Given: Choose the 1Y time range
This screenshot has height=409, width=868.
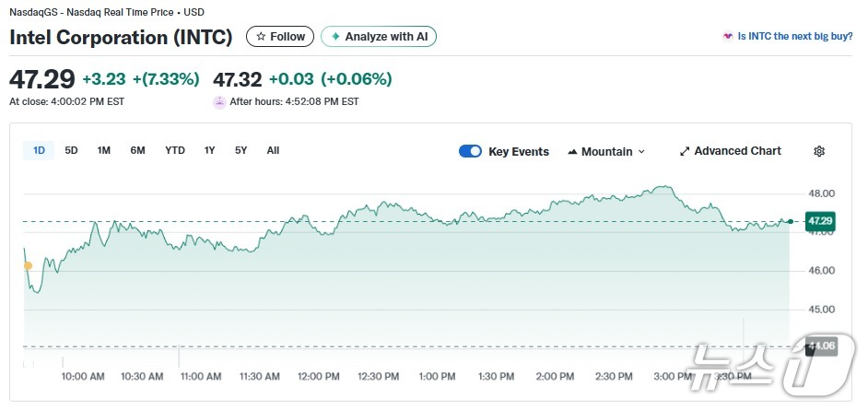Looking at the screenshot, I should point(210,150).
